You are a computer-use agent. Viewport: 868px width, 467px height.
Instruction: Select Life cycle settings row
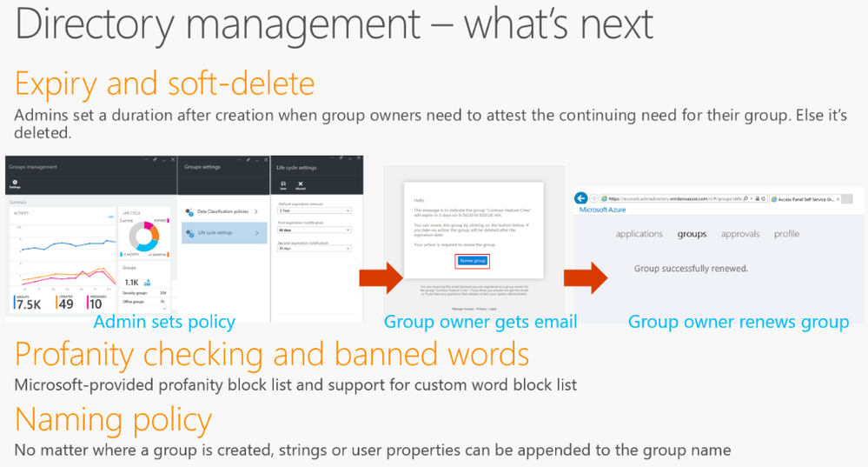click(224, 233)
